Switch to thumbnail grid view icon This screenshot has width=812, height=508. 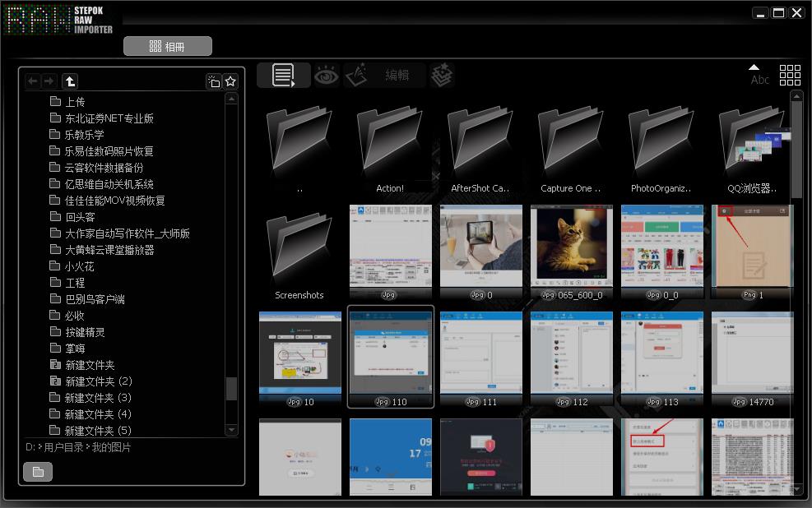[x=790, y=75]
